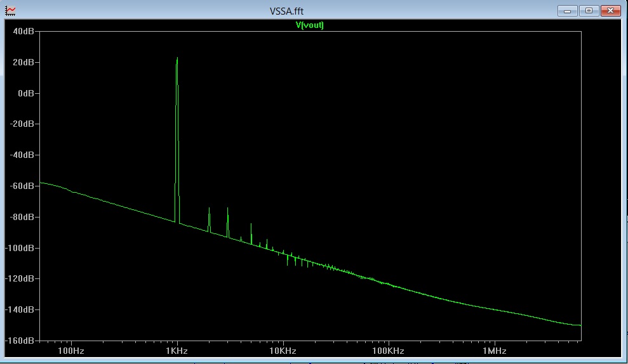Click the 10KHz frequency axis label
This screenshot has width=628, height=364.
pyautogui.click(x=283, y=351)
